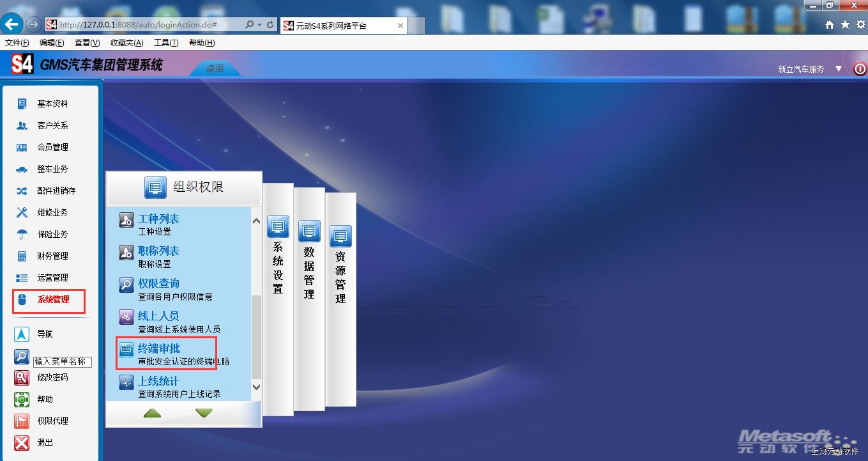Open the 系统设置 panel icon
Viewport: 868px width, 461px height.
pos(278,228)
